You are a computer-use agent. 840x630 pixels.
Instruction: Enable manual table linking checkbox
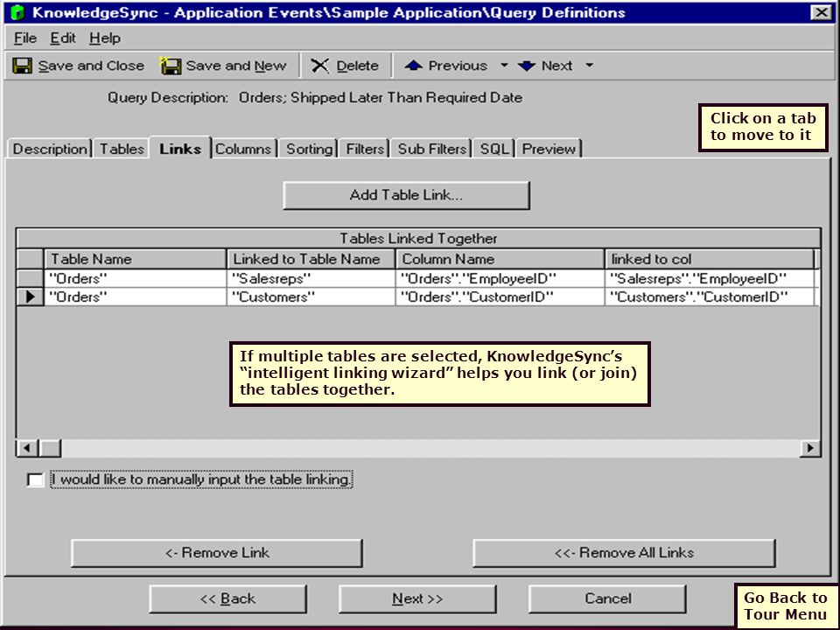point(35,479)
